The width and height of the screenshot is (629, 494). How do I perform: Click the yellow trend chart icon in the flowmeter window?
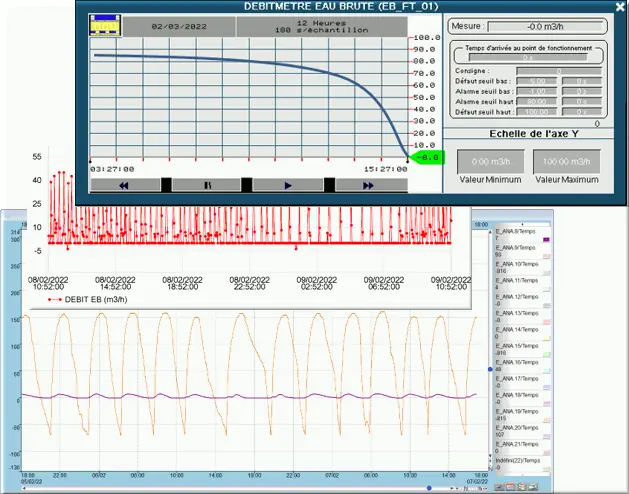[105, 26]
